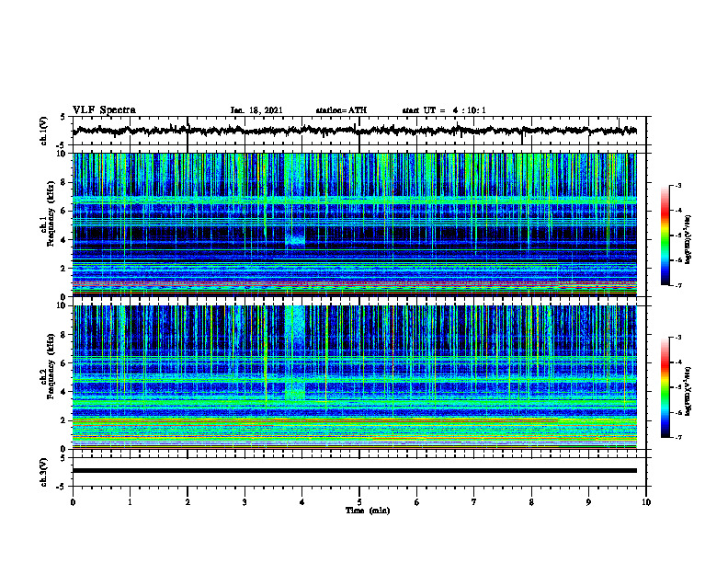Image resolution: width=728 pixels, height=563 pixels.
Task: Click the time axis tick label "2"
Action: (188, 502)
